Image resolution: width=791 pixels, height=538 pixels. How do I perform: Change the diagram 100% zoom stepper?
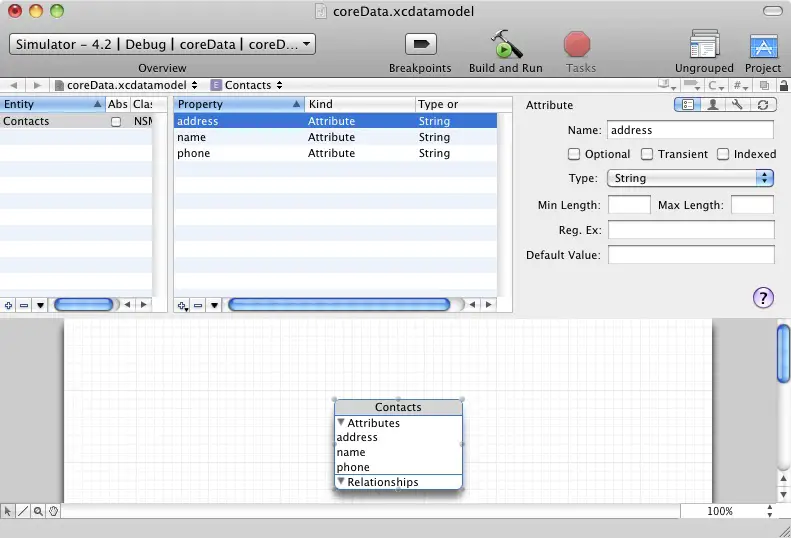(x=769, y=511)
